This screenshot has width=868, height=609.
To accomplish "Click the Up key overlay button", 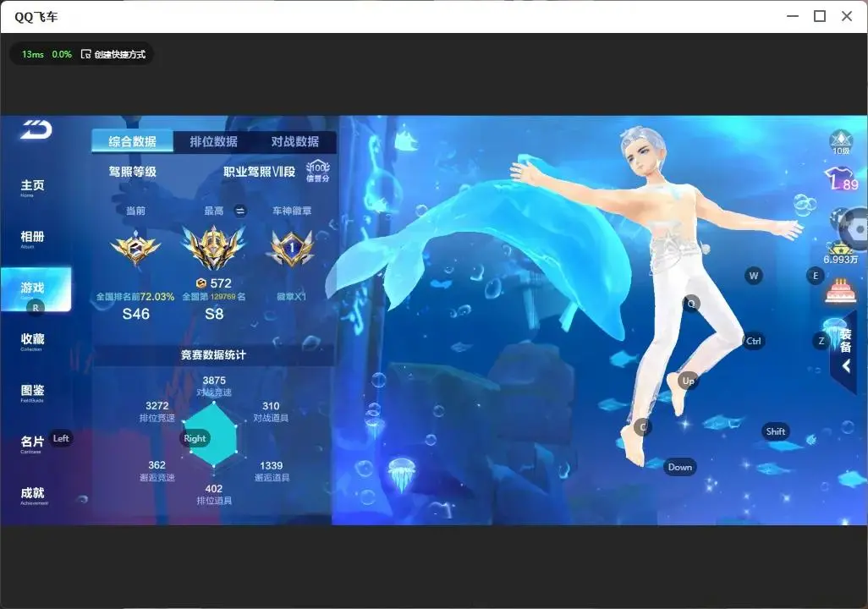I will pos(688,381).
